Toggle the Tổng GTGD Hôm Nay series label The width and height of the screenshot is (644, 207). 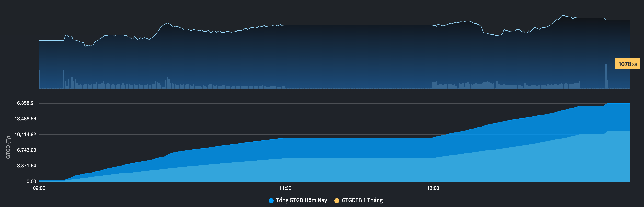(301, 200)
